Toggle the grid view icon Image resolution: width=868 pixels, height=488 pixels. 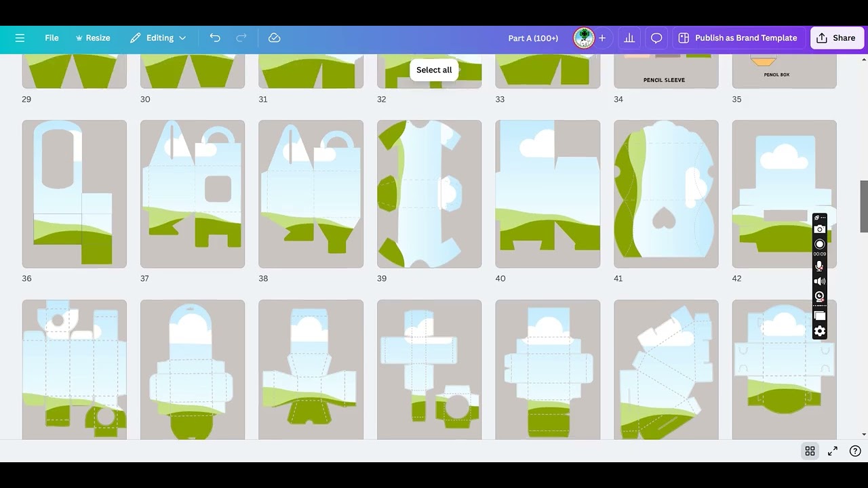click(x=810, y=451)
